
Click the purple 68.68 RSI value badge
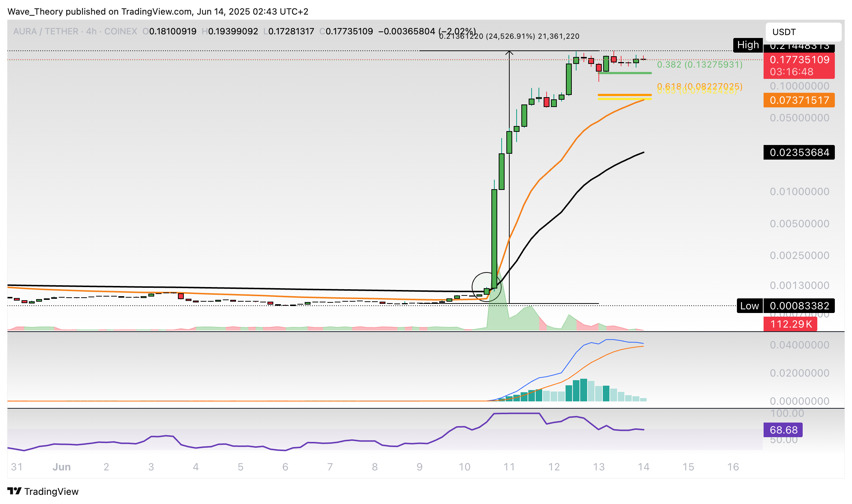[x=783, y=430]
